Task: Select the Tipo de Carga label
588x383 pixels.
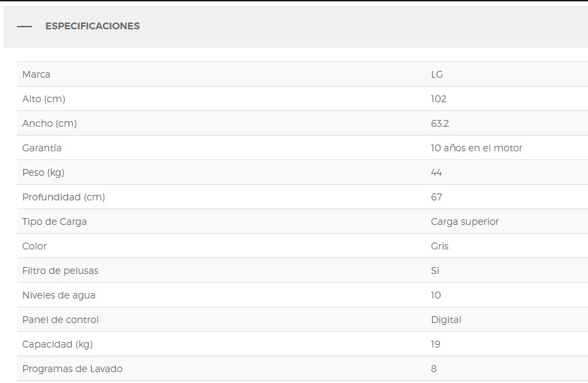Action: tap(55, 221)
